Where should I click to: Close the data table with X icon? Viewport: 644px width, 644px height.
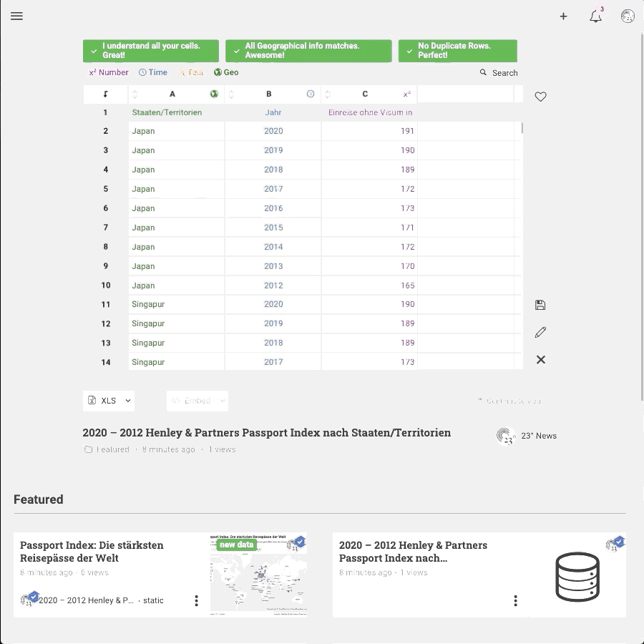pyautogui.click(x=541, y=360)
